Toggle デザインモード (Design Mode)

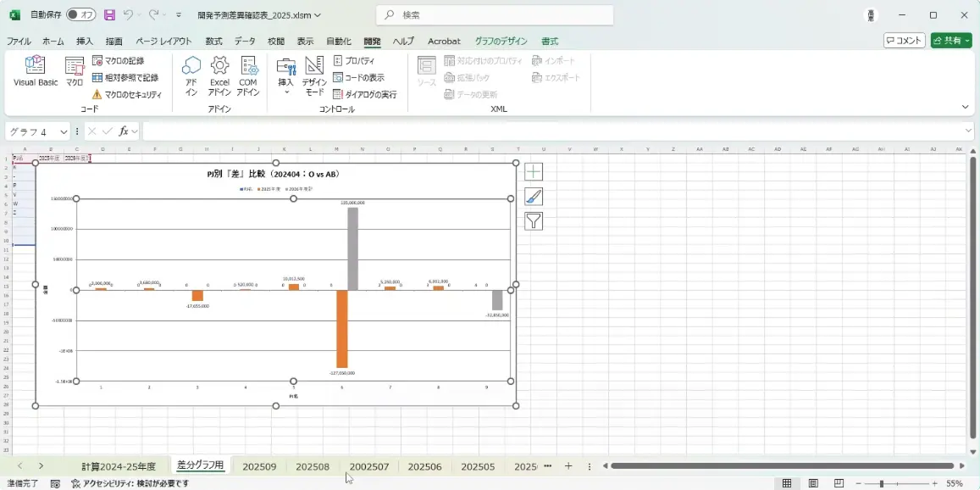(x=314, y=75)
